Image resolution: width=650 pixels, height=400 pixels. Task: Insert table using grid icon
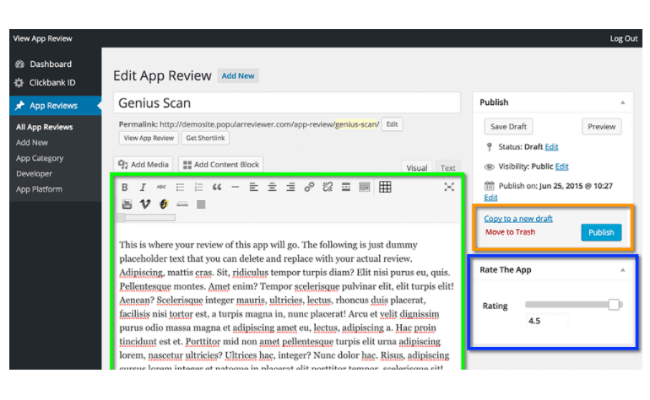(385, 187)
